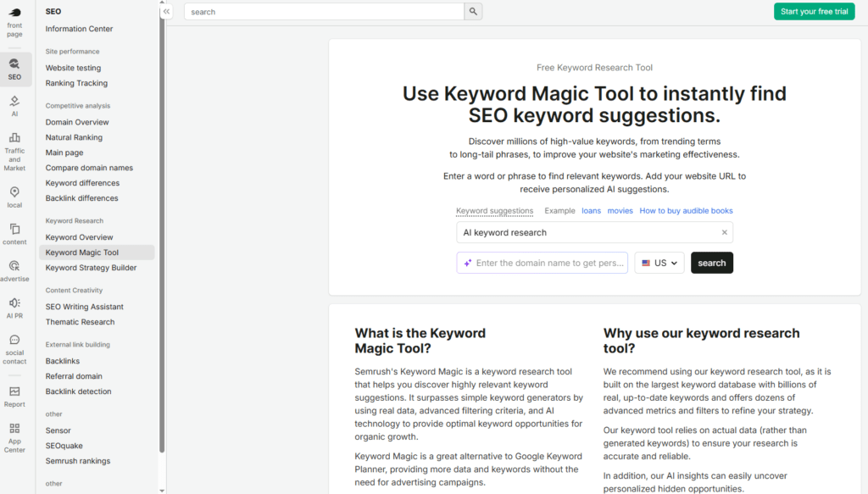The image size is (868, 494).
Task: Open Traffic and Market icon
Action: coord(14,138)
